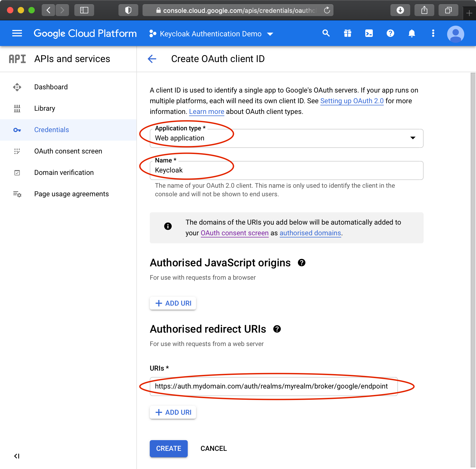Click the Library icon in sidebar
Image resolution: width=476 pixels, height=469 pixels.
point(17,108)
